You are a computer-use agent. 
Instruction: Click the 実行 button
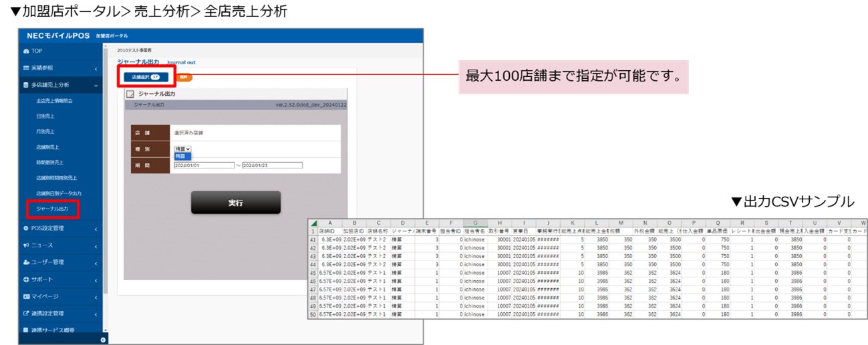(236, 203)
